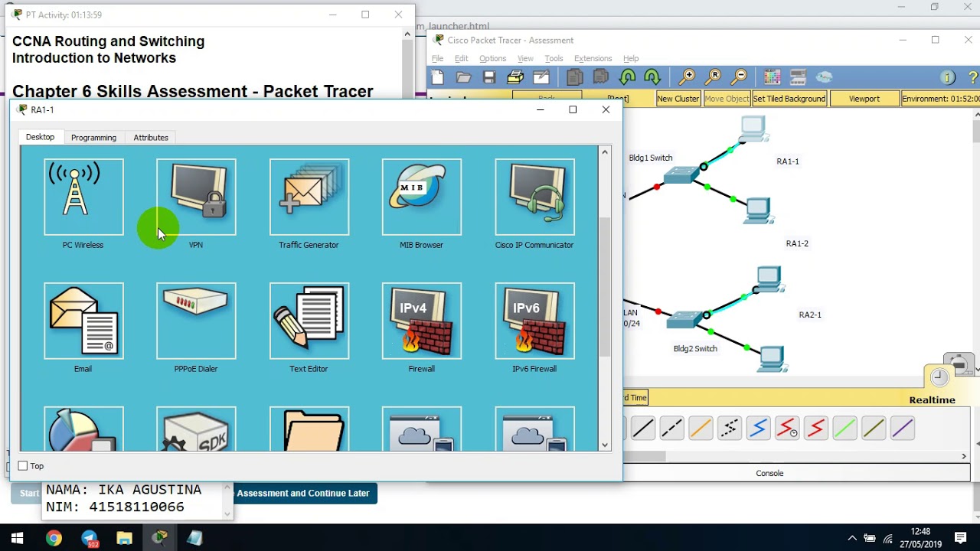Image resolution: width=980 pixels, height=551 pixels.
Task: Open the Edit menu in Packet Tracer
Action: (461, 58)
